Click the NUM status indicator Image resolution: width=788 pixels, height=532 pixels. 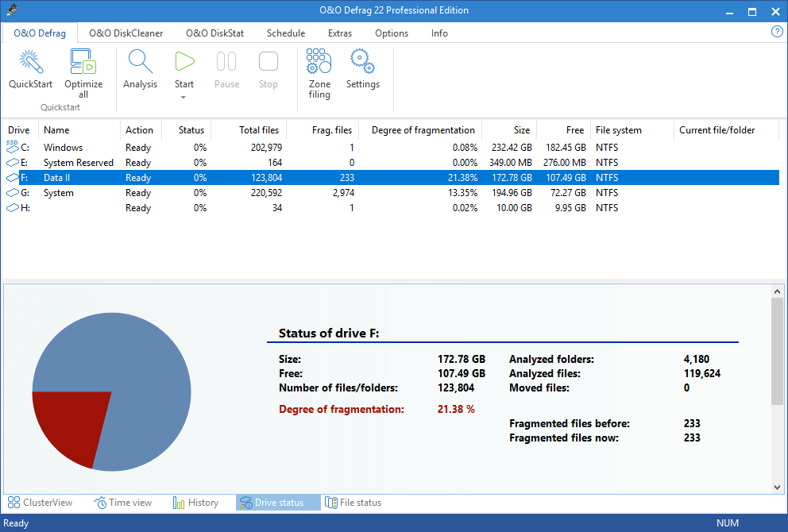coord(727,523)
